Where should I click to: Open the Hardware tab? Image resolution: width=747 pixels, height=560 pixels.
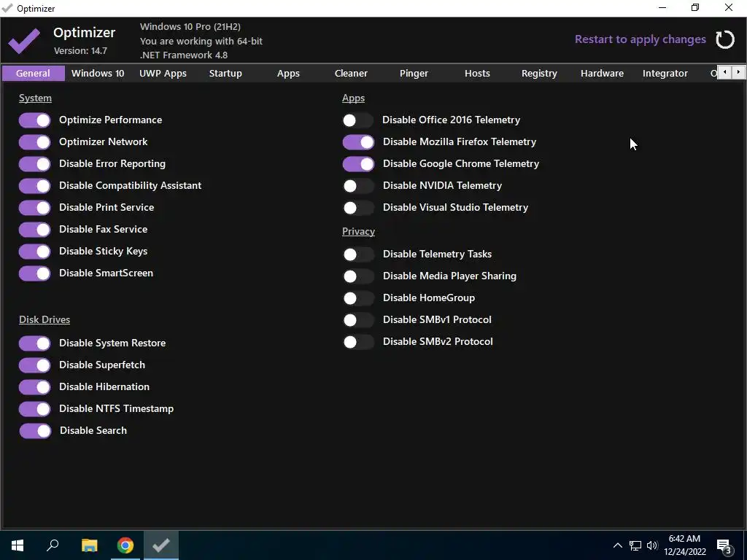point(602,74)
